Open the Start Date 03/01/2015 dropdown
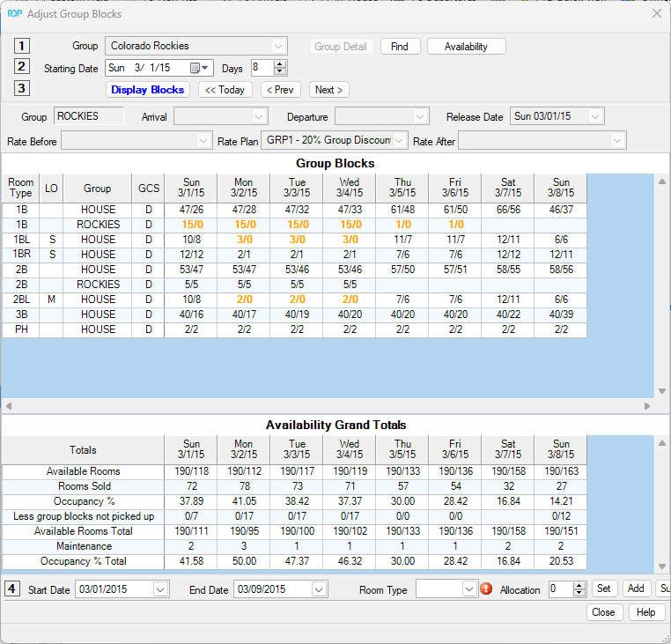The width and height of the screenshot is (671, 644). click(x=160, y=589)
